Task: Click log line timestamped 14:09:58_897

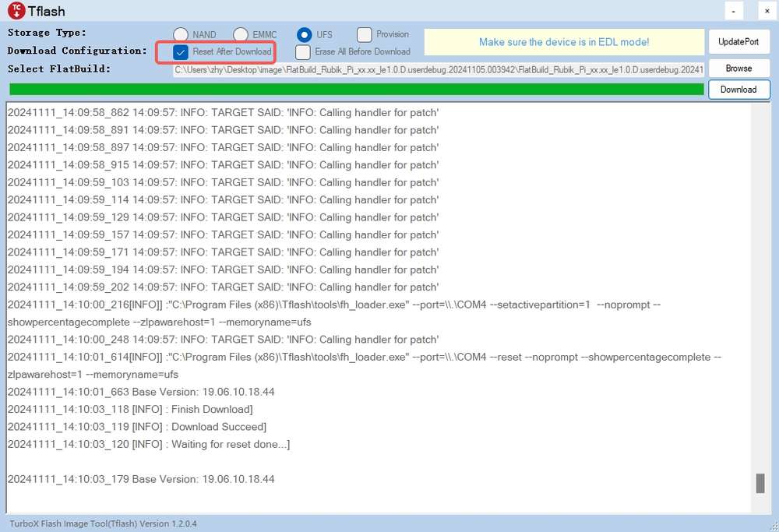Action: pyautogui.click(x=223, y=147)
